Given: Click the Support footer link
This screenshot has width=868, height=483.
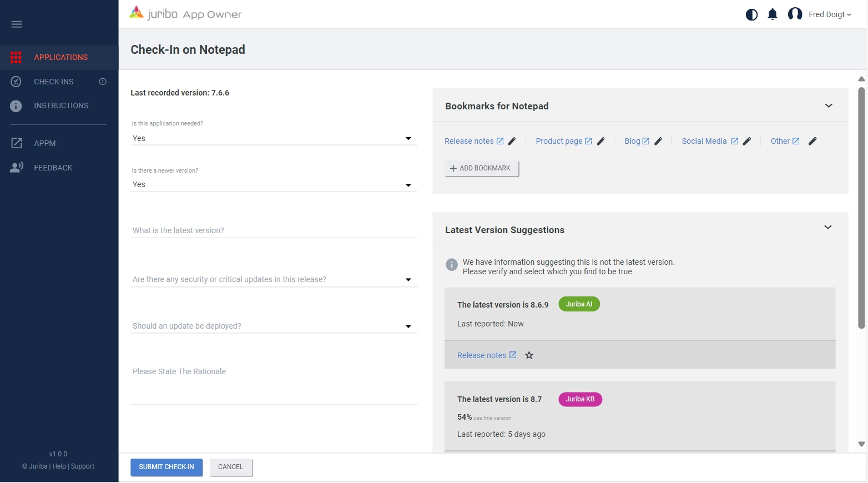Looking at the screenshot, I should point(83,466).
